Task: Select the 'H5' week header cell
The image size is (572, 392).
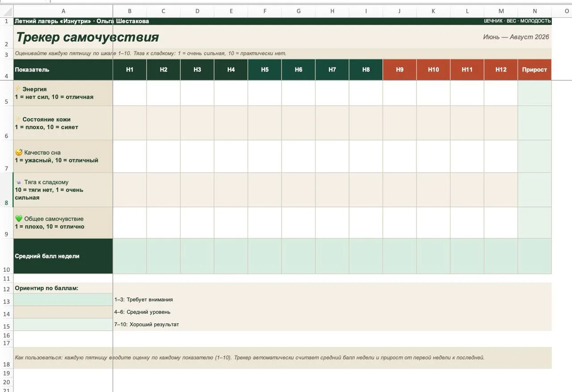Action: coord(265,70)
